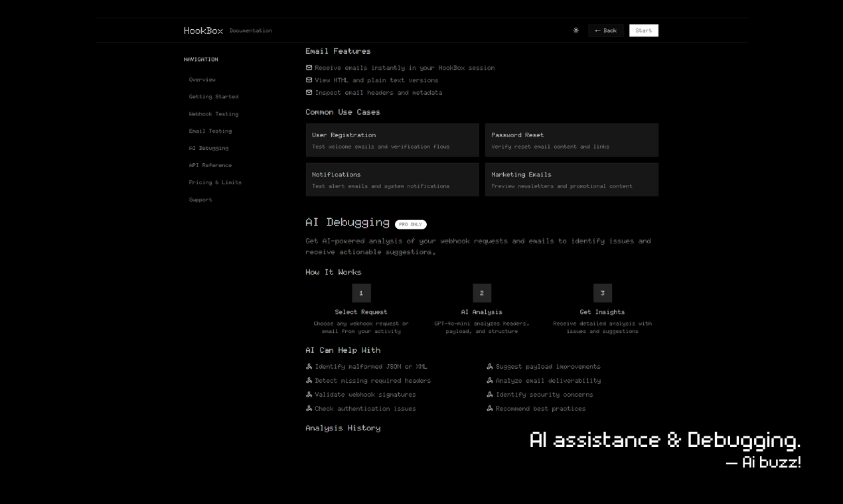Open API Reference from sidebar
Viewport: 843px width, 504px height.
[210, 165]
